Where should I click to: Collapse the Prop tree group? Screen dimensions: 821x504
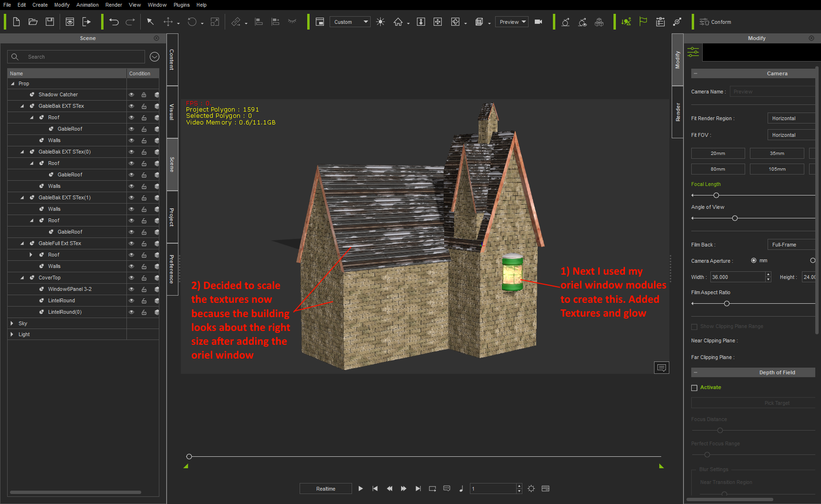tap(12, 83)
